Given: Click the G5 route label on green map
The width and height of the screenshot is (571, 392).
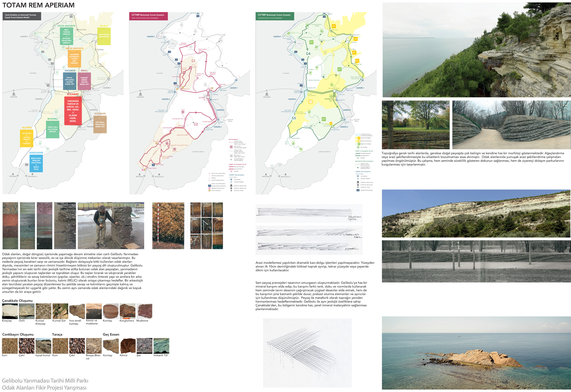Looking at the screenshot, I should coord(294,118).
